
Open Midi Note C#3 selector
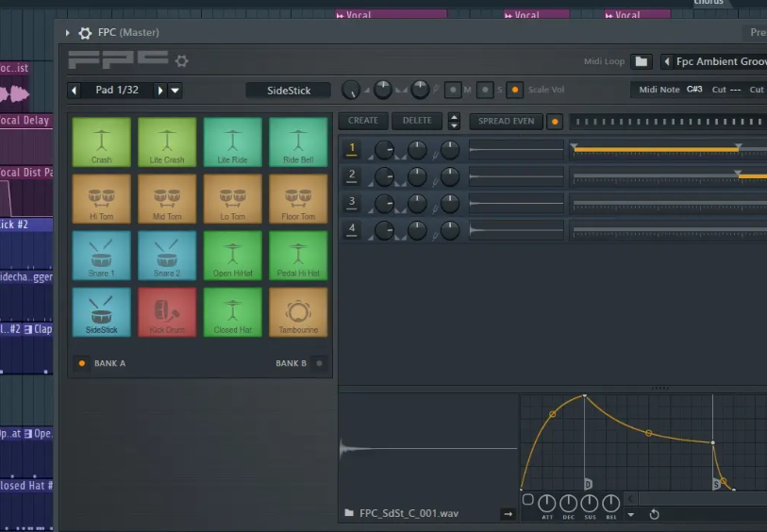(x=694, y=90)
